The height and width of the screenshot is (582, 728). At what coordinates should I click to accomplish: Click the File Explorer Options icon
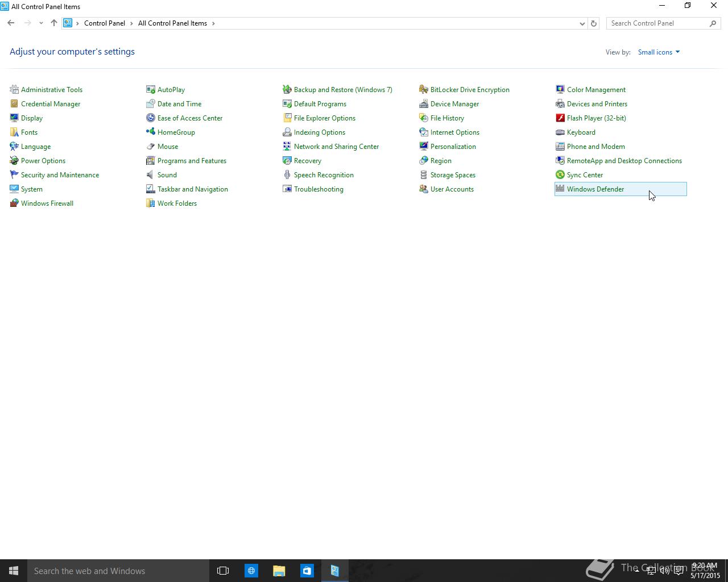[x=287, y=118]
